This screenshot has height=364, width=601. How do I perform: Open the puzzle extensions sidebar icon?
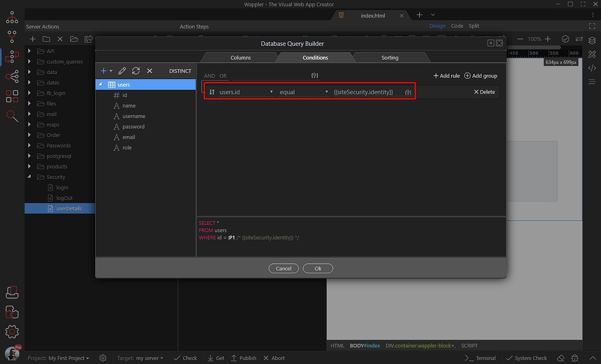[x=12, y=312]
